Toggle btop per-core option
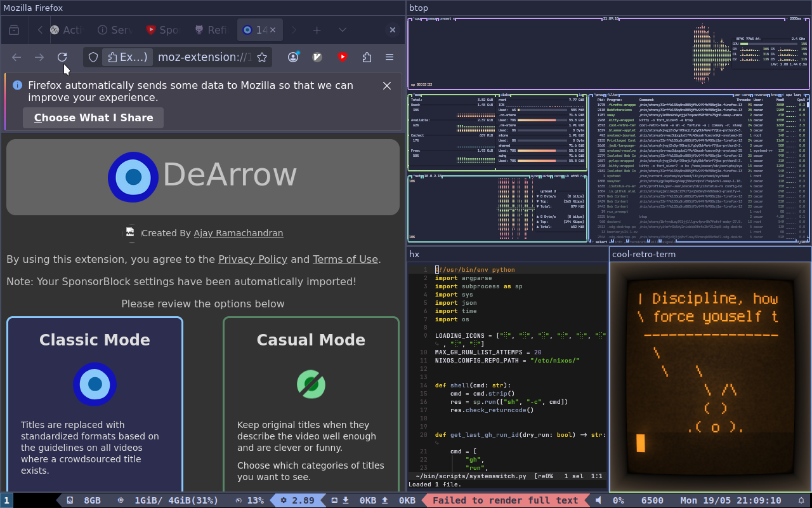 point(742,95)
